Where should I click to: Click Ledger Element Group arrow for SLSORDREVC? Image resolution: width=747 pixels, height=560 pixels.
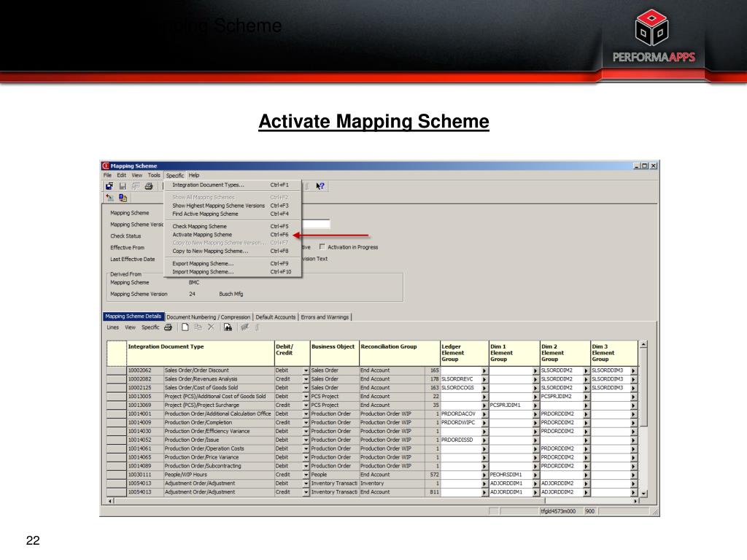pyautogui.click(x=484, y=379)
